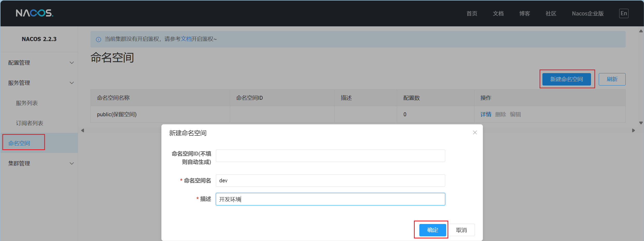Viewport: 644px width, 241px height.
Task: Follow the 文档 link in the banner
Action: 186,39
